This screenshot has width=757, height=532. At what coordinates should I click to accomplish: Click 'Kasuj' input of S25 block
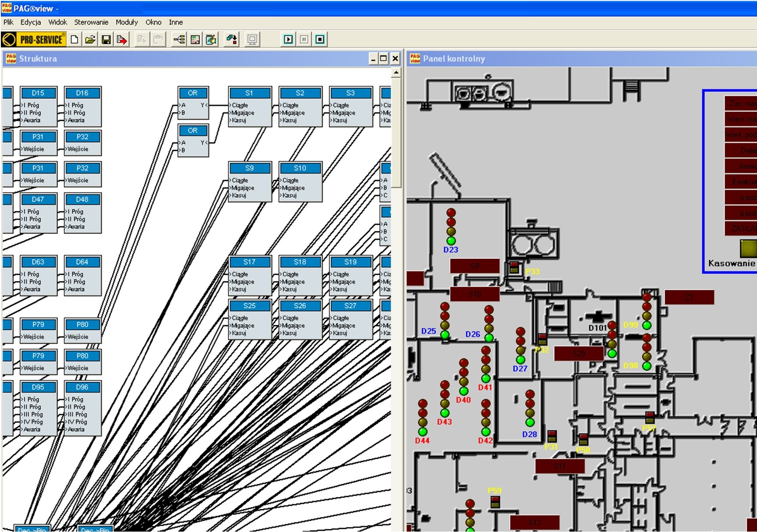tap(238, 333)
